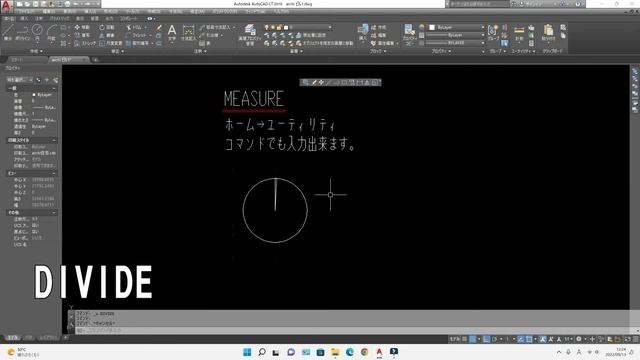This screenshot has width=640, height=360.
Task: Click the Match Properties (プロパティコピー) icon
Action: pyautogui.click(x=409, y=34)
